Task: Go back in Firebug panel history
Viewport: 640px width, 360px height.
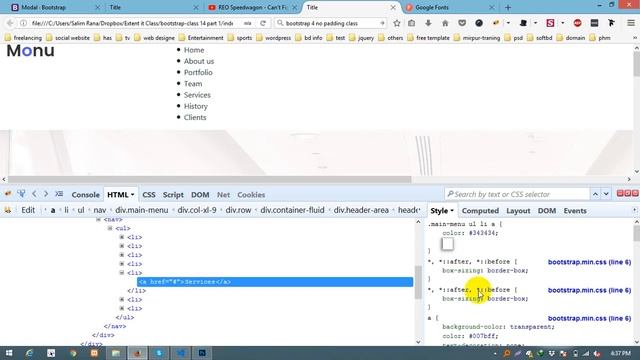Action: (x=34, y=194)
